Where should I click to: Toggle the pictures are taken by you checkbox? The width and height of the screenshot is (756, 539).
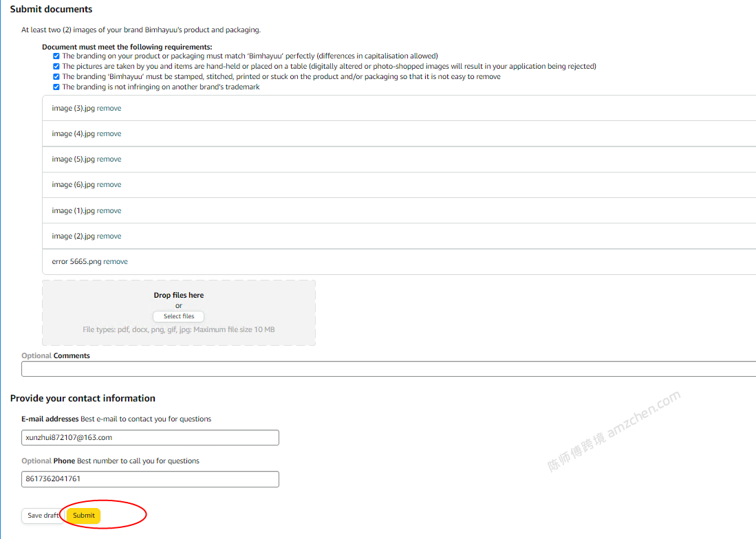[56, 67]
